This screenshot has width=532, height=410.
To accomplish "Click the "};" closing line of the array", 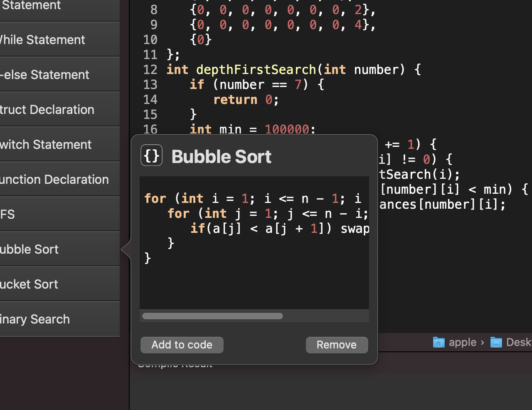I will [x=173, y=54].
